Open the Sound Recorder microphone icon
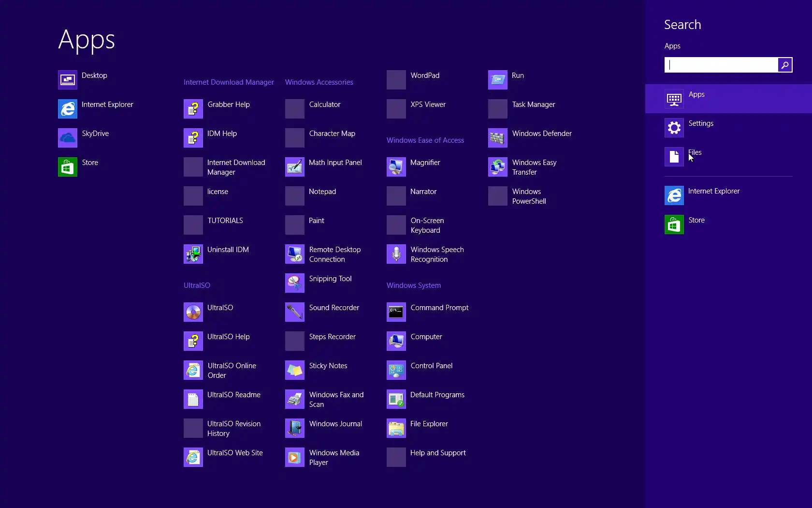Screen dimensions: 812x508 [295, 312]
